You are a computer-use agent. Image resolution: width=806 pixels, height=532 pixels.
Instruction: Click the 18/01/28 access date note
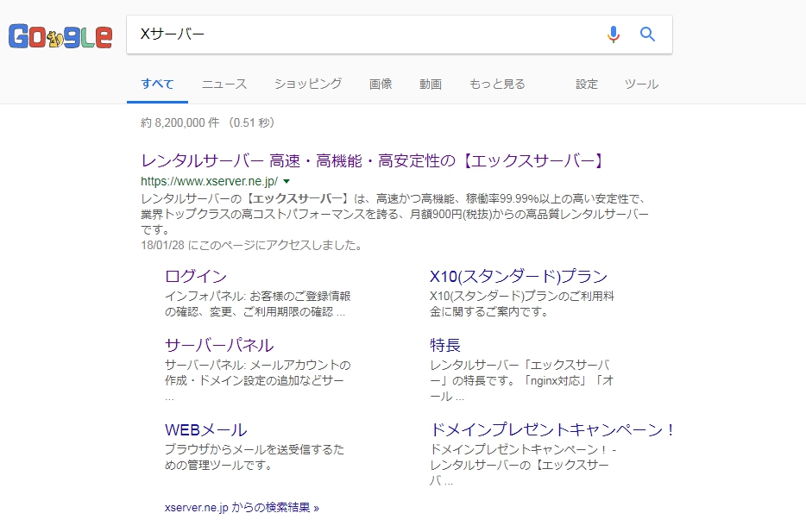click(252, 245)
